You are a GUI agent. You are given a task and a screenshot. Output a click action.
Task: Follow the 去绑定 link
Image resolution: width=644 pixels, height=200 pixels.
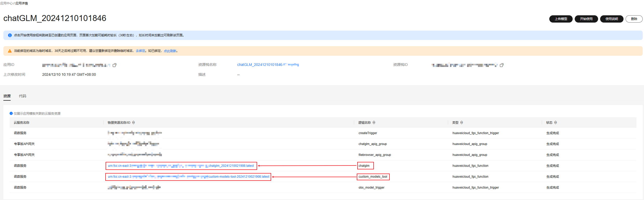click(141, 51)
